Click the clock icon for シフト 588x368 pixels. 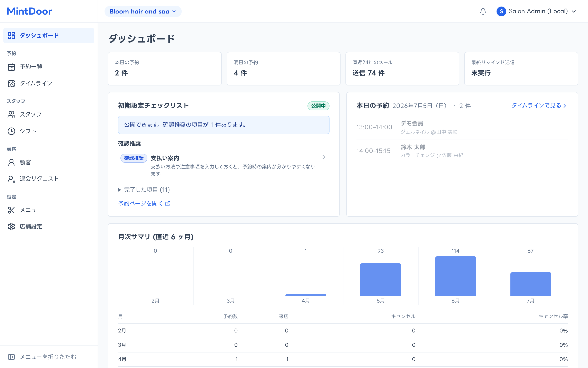[11, 131]
